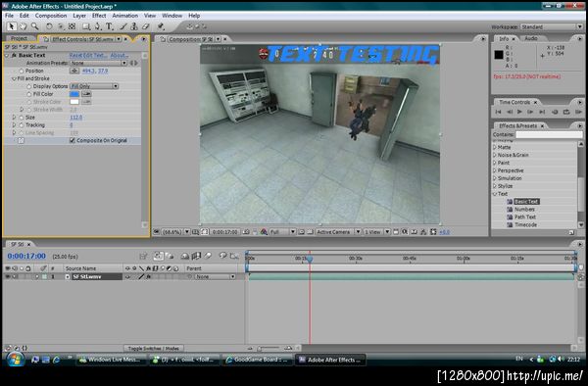Image resolution: width=588 pixels, height=386 pixels.
Task: Open the Display Options Fill Only dropdown
Action: pyautogui.click(x=94, y=86)
